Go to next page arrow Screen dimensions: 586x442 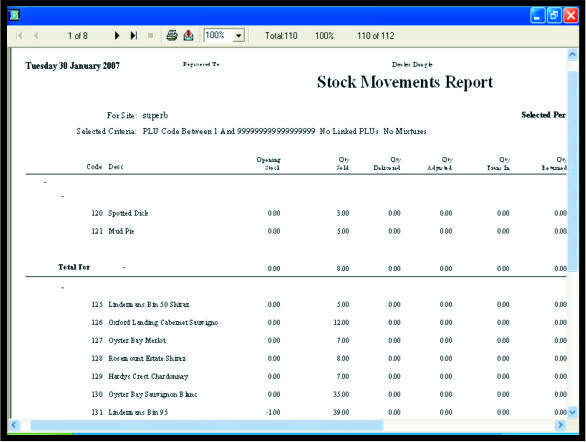(x=117, y=36)
